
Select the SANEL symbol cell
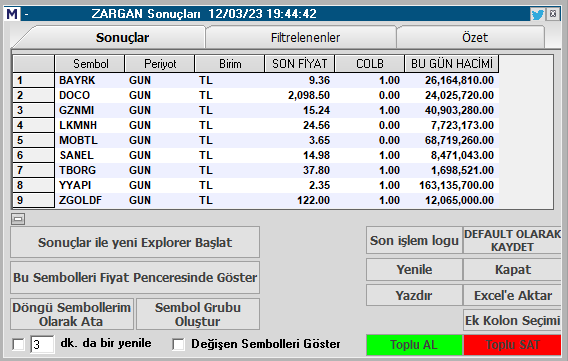pos(90,155)
